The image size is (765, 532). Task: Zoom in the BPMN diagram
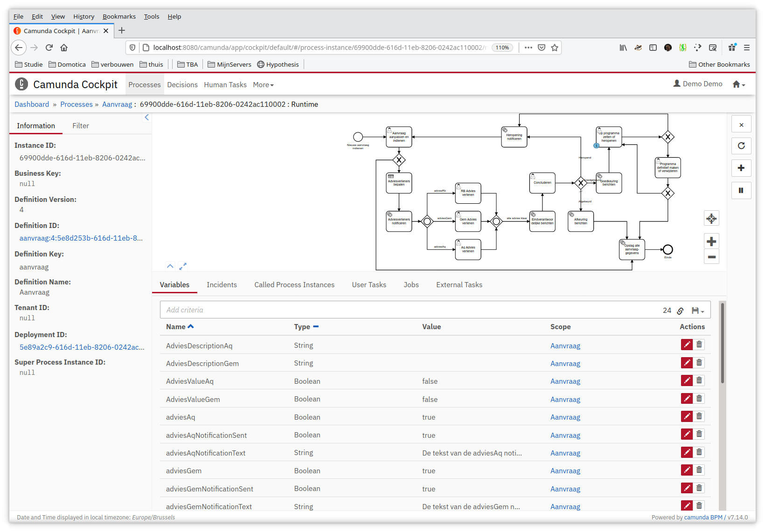pos(711,241)
